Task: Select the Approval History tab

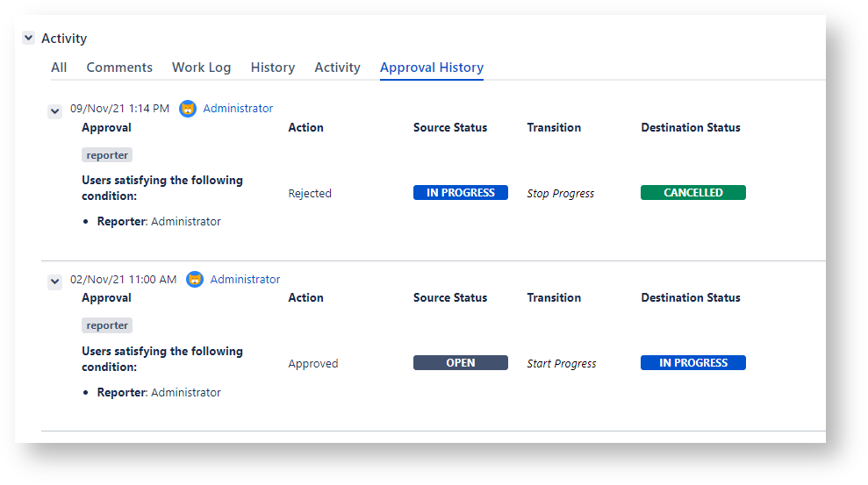Action: (x=432, y=68)
